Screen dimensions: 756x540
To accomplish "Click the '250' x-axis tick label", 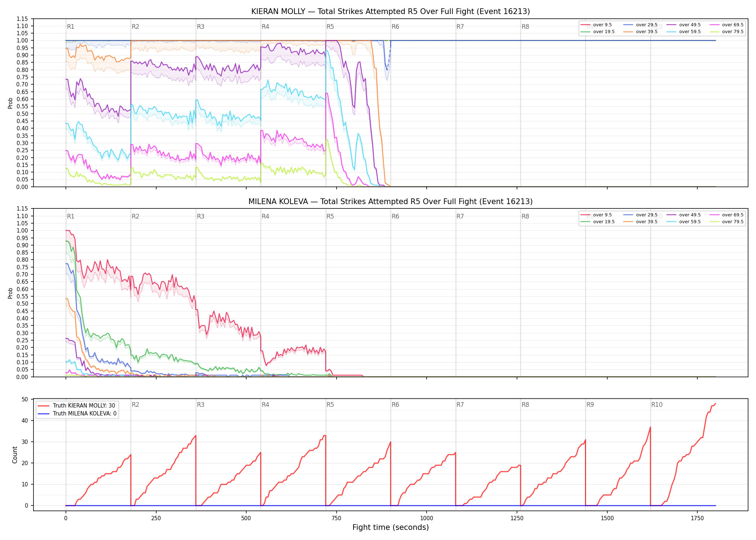I will (156, 518).
